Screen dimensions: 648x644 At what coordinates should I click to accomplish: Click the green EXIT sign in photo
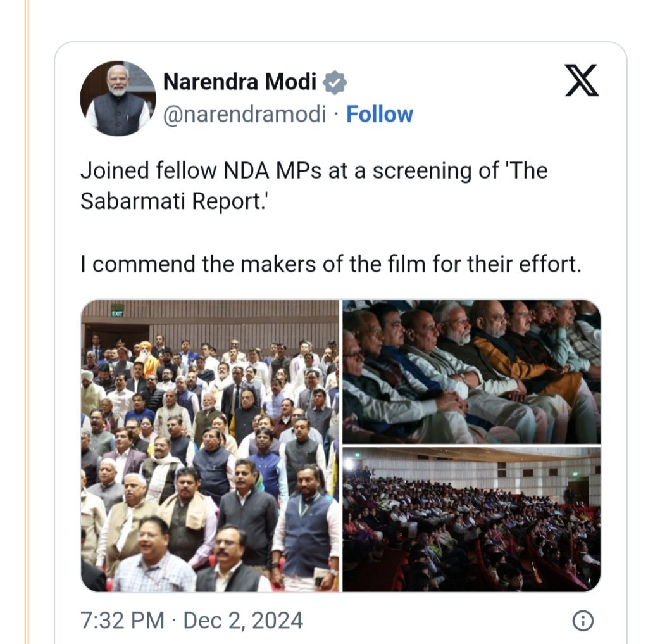point(117,313)
